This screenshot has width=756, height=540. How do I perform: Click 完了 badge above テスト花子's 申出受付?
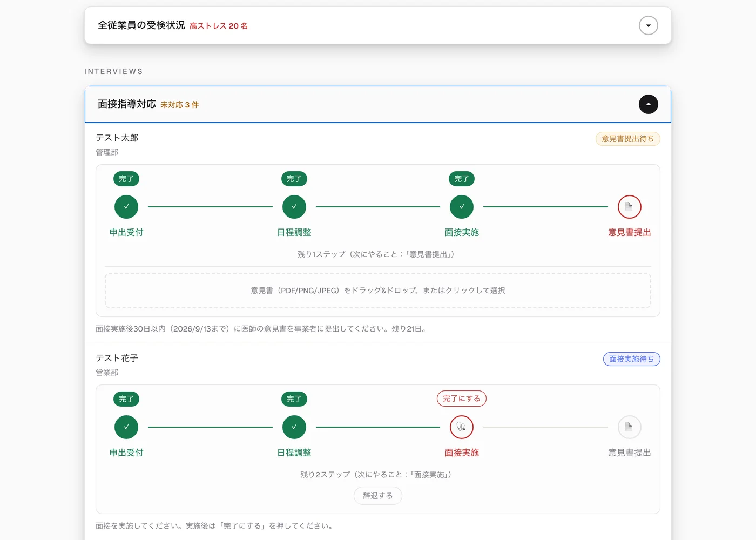pos(126,399)
